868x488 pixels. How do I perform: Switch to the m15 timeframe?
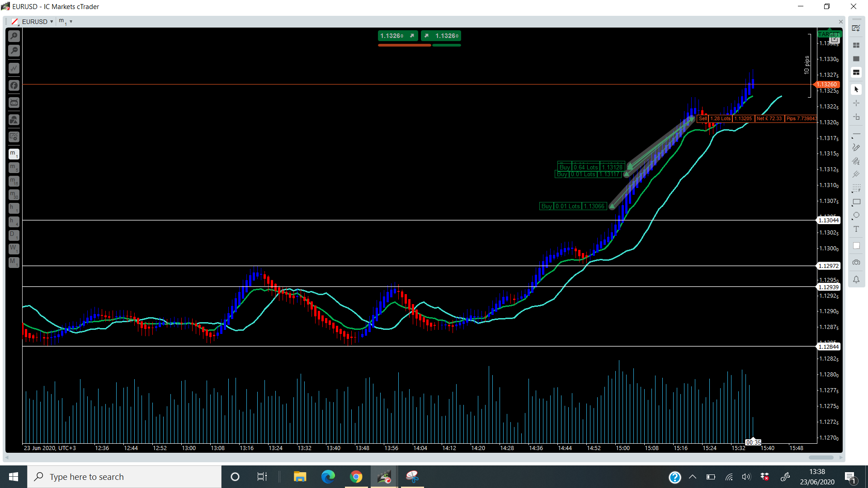[x=14, y=181]
